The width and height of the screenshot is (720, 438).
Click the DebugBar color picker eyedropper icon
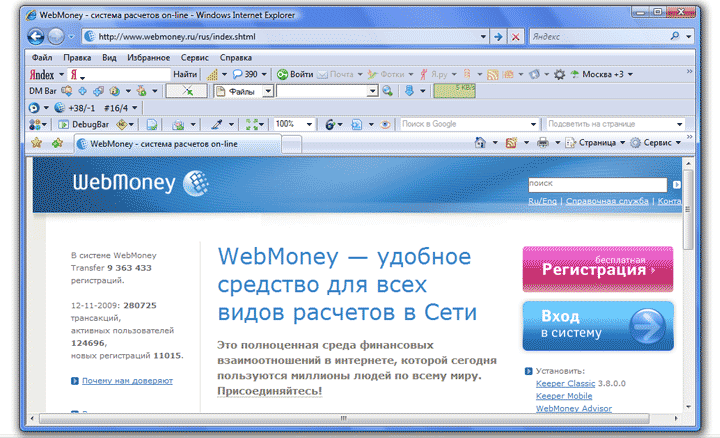tap(216, 124)
